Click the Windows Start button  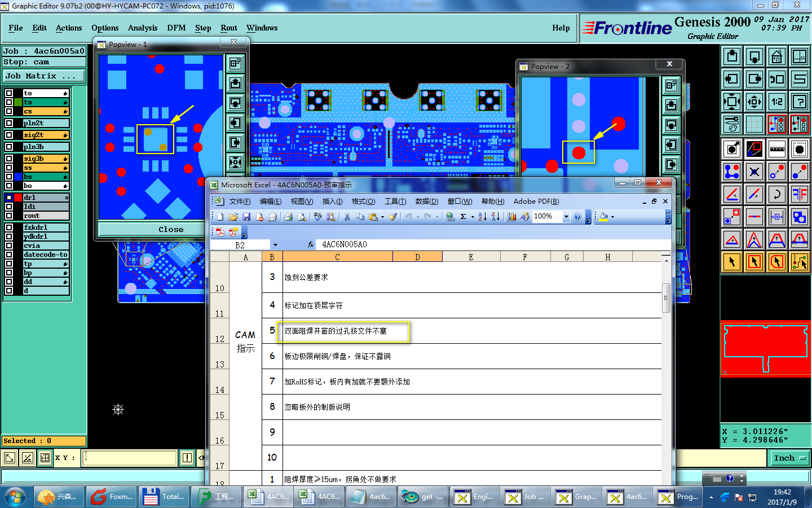click(15, 497)
